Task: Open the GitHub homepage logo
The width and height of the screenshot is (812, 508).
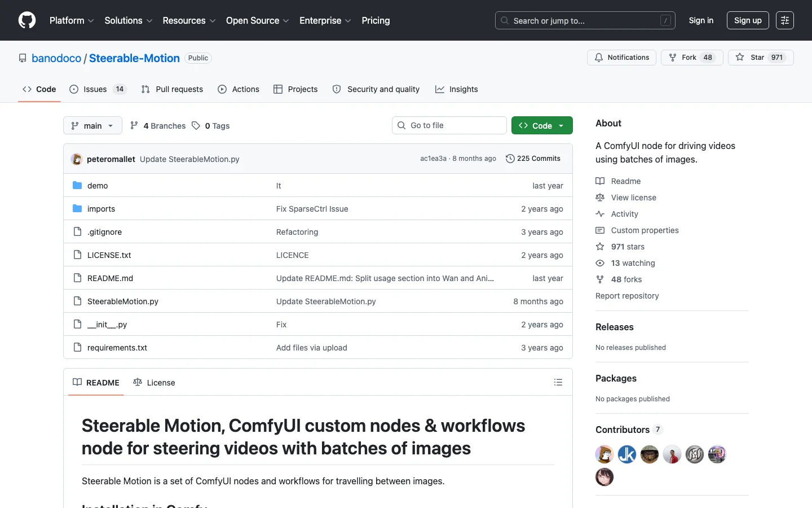Action: tap(27, 20)
